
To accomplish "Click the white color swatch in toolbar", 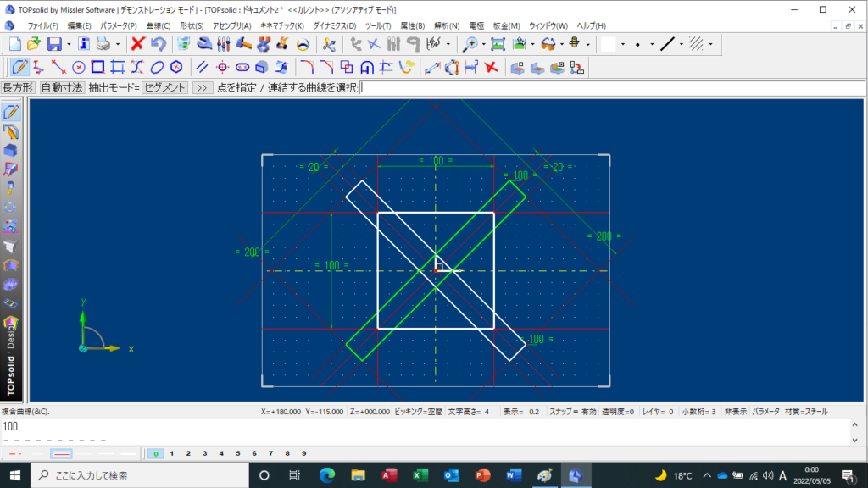I will coord(609,44).
